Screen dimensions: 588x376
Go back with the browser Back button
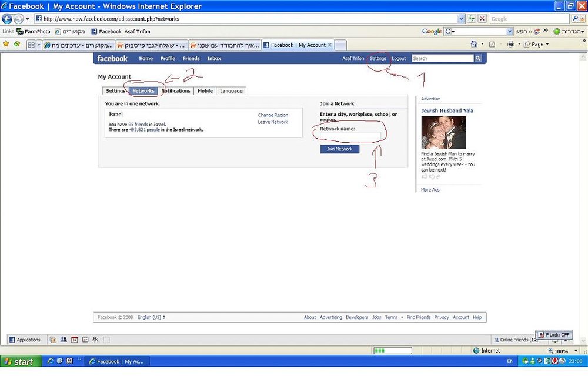pos(7,18)
